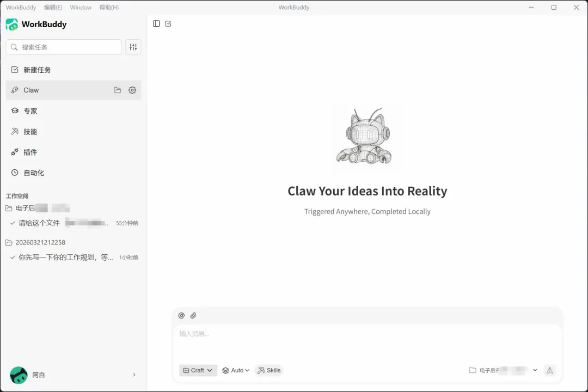
Task: Open the Window menu
Action: (x=81, y=8)
